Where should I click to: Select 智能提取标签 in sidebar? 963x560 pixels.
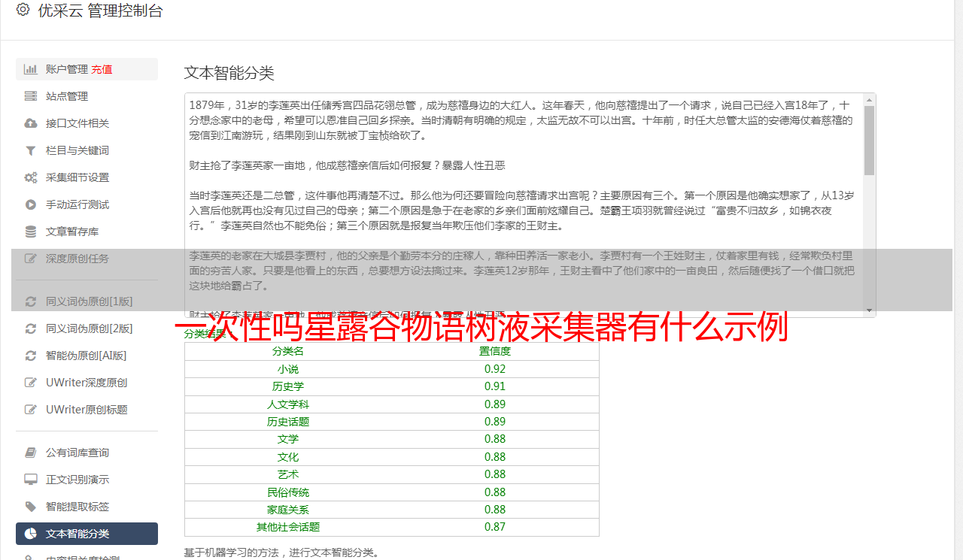pyautogui.click(x=87, y=507)
